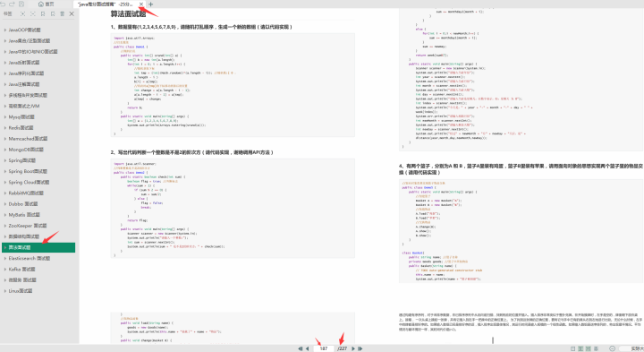Go to first page button
This screenshot has width=644, height=352.
(x=300, y=348)
